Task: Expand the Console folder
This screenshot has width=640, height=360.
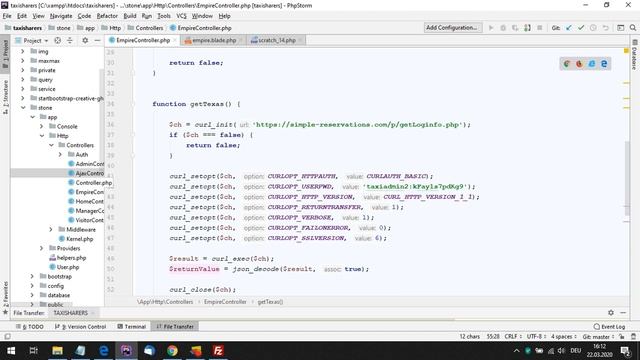Action: click(x=42, y=127)
